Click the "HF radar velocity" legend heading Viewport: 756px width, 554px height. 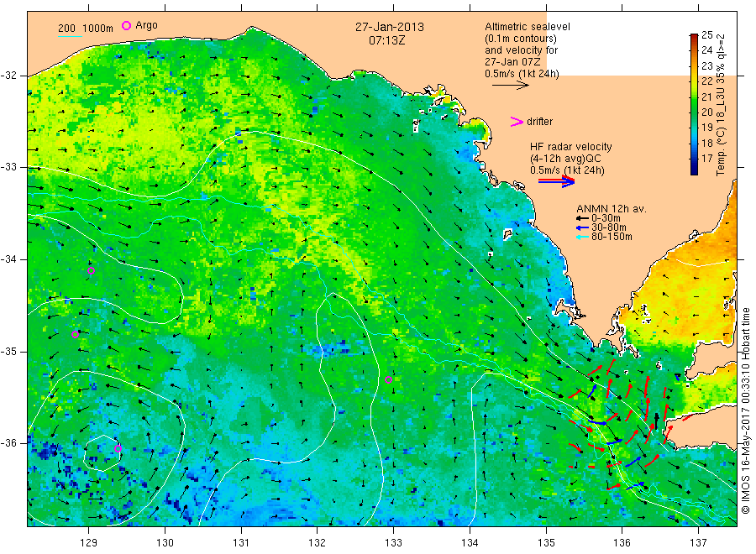571,147
